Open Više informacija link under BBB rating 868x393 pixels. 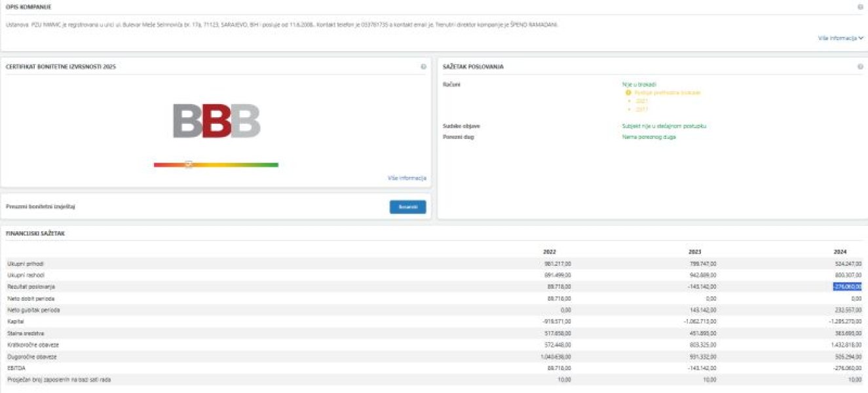(x=407, y=178)
